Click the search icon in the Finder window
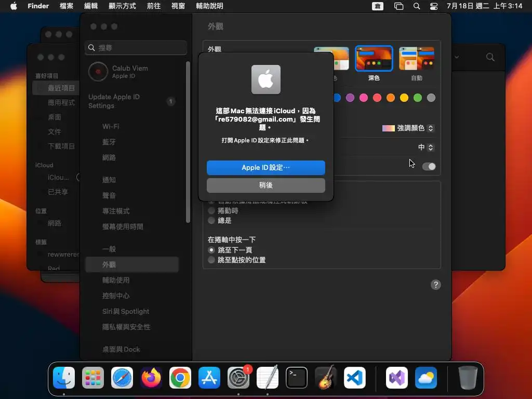 (490, 57)
